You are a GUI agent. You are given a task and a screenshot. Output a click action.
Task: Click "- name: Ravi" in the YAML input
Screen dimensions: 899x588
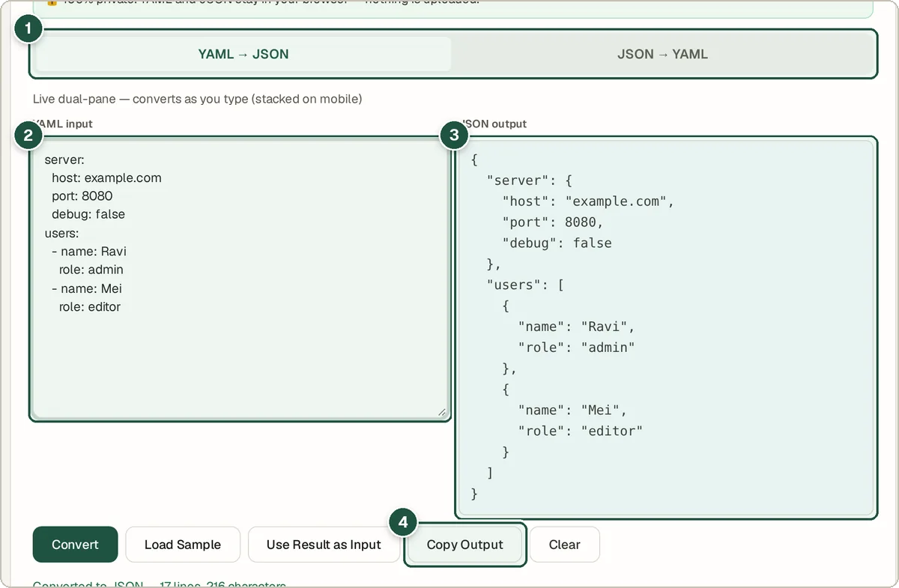coord(89,251)
